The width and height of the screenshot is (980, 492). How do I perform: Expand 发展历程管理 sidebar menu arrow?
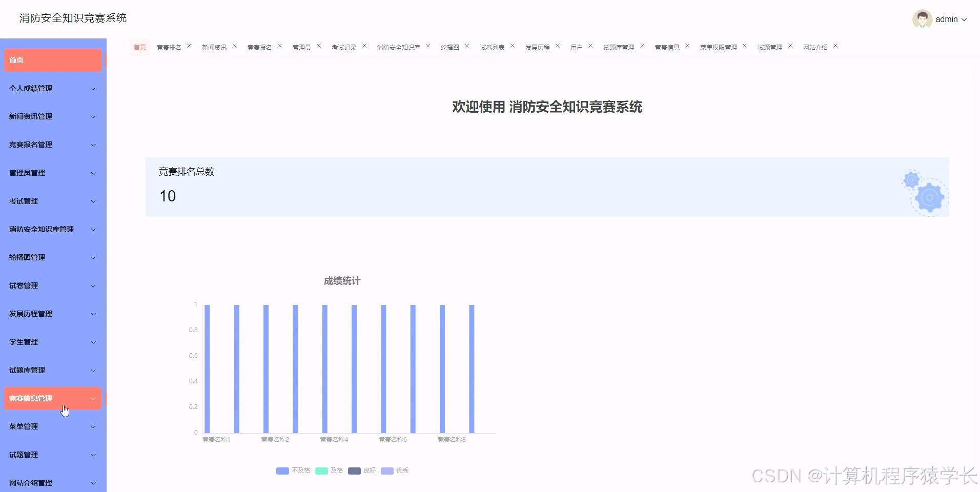[93, 314]
